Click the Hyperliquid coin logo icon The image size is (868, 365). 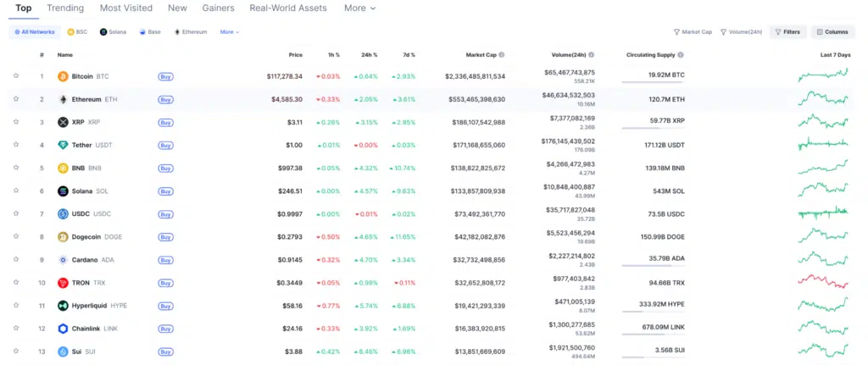[63, 306]
